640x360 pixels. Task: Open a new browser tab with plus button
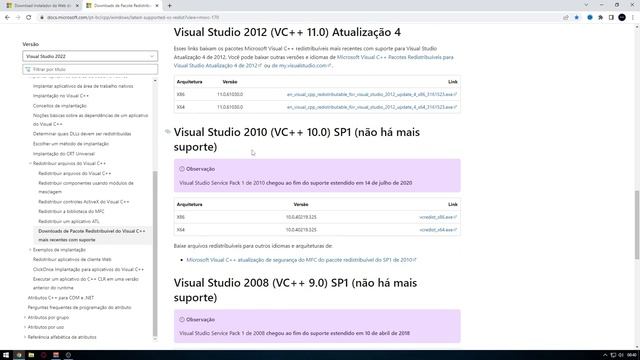tap(169, 6)
